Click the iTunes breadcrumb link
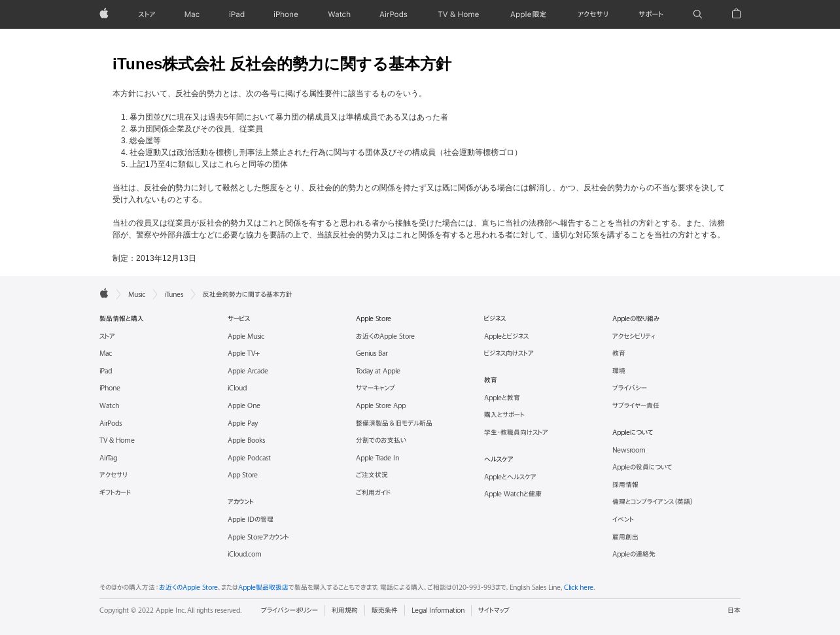This screenshot has width=840, height=635. [x=174, y=294]
